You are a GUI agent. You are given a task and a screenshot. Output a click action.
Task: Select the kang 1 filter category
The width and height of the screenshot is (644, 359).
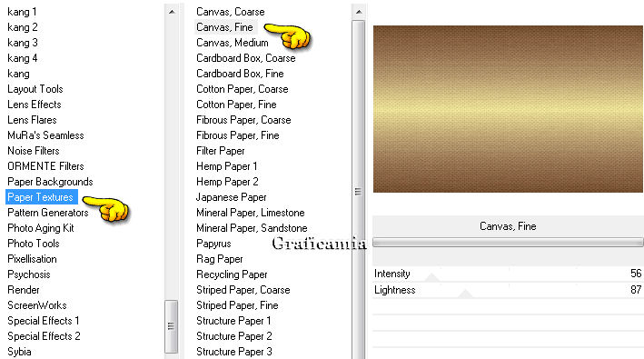[22, 12]
